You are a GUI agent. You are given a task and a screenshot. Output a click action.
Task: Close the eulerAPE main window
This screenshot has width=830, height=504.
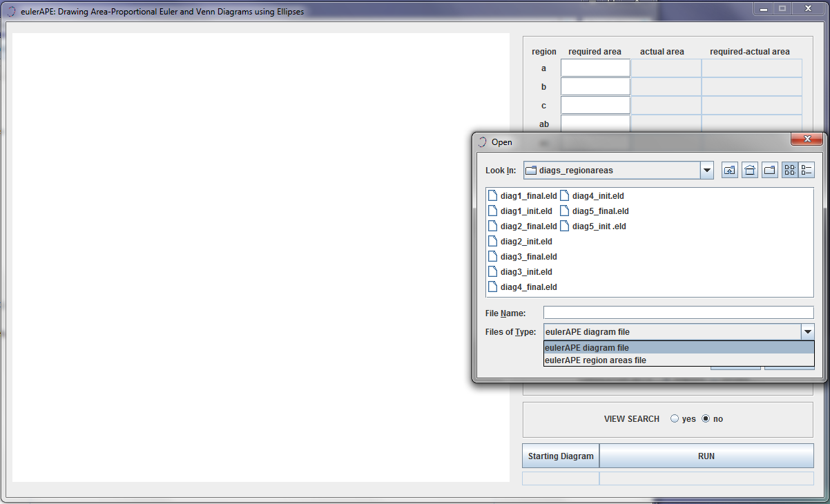click(x=807, y=9)
